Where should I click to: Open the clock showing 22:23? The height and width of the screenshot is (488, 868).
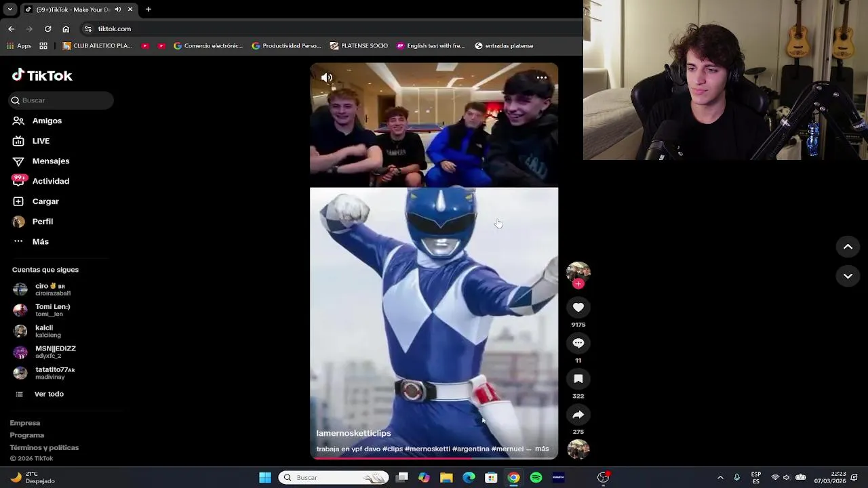click(x=830, y=478)
